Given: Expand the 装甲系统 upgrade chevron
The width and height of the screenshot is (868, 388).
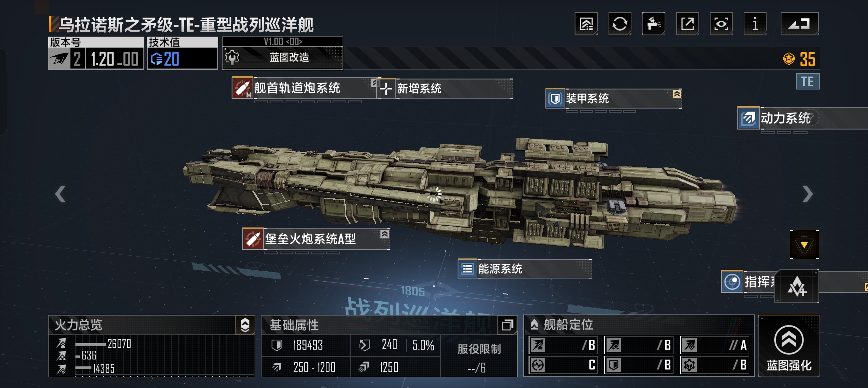Looking at the screenshot, I should coord(677,94).
